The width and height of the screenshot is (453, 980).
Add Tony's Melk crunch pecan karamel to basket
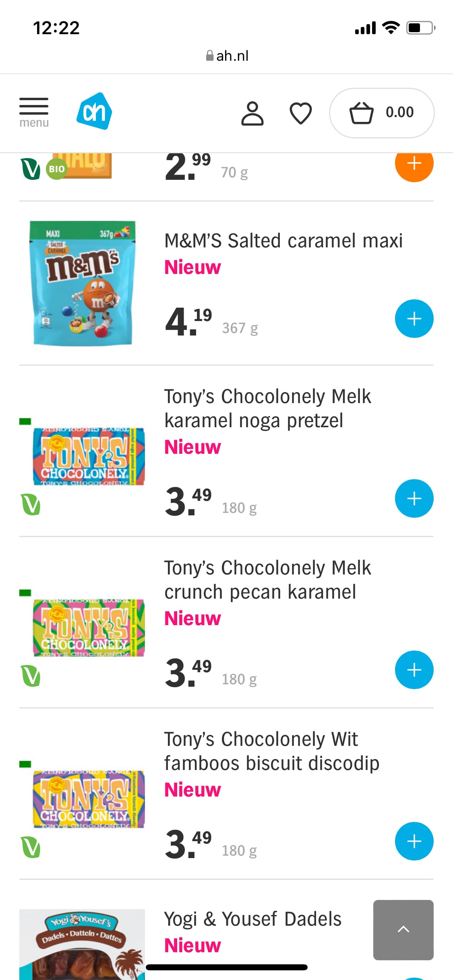414,670
